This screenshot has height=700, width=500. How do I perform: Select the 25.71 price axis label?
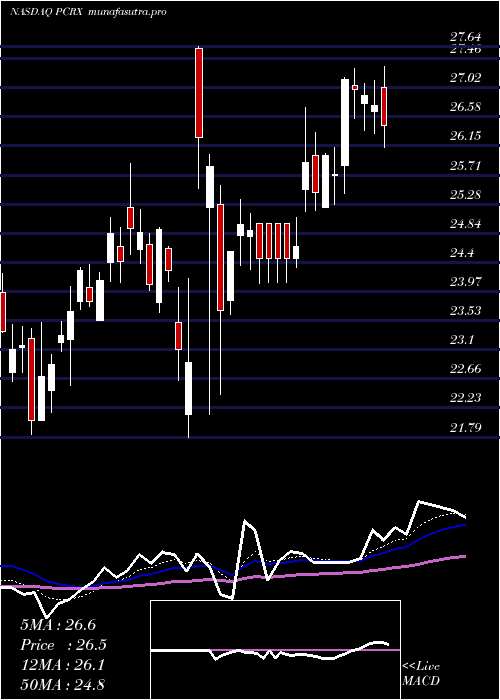tap(466, 166)
